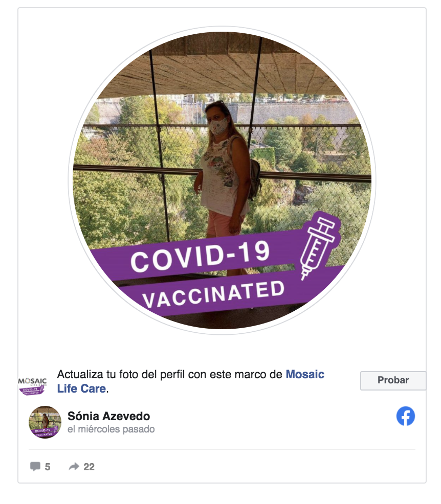441x504 pixels.
Task: Click the purple COVID-19 banner text
Action: 200,256
